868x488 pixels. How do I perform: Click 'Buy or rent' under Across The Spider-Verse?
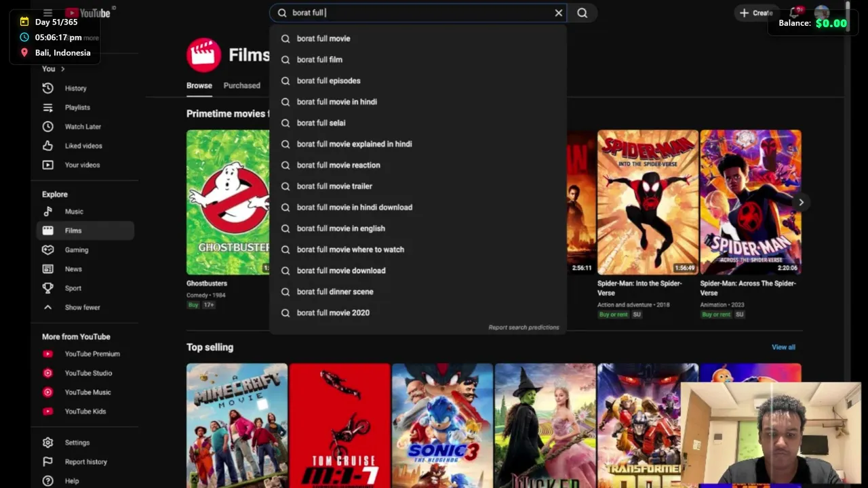pyautogui.click(x=716, y=314)
